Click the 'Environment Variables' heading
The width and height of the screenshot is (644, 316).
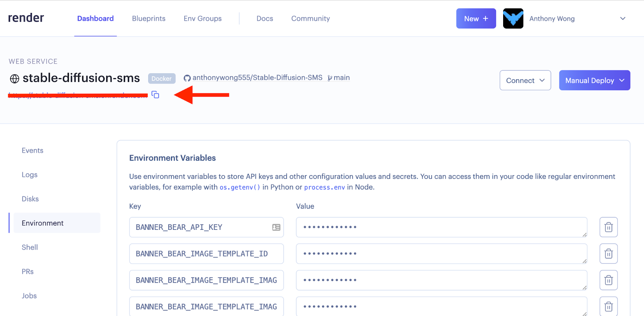click(x=172, y=158)
